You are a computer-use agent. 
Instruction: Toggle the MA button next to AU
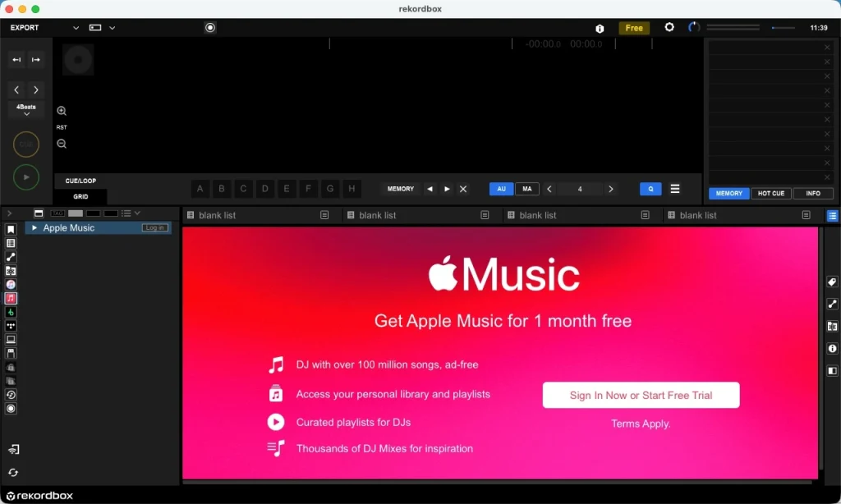[x=526, y=189]
